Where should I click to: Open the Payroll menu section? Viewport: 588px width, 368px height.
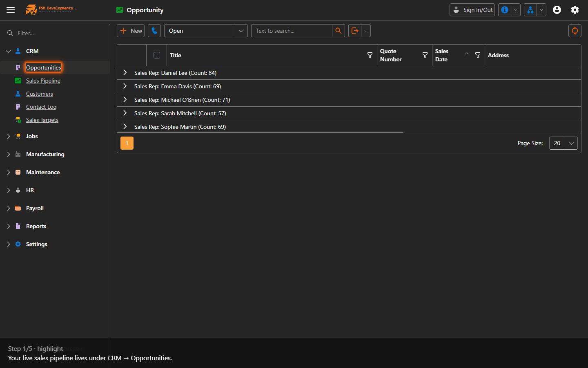pyautogui.click(x=35, y=208)
